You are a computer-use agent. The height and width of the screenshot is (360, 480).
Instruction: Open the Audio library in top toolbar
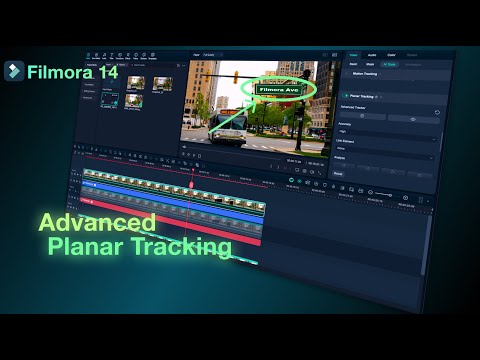(x=104, y=56)
